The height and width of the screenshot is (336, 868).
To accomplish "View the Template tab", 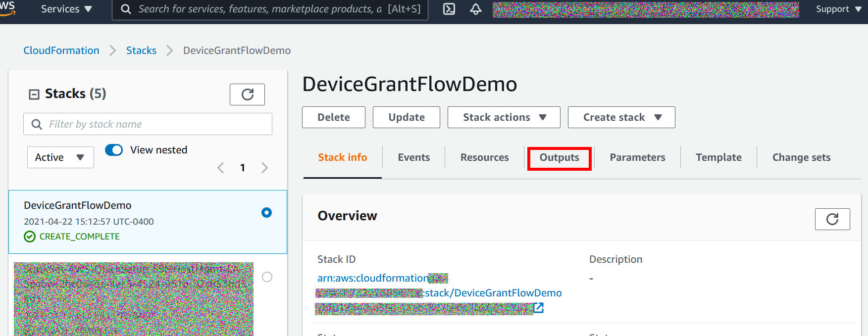I will coord(718,157).
